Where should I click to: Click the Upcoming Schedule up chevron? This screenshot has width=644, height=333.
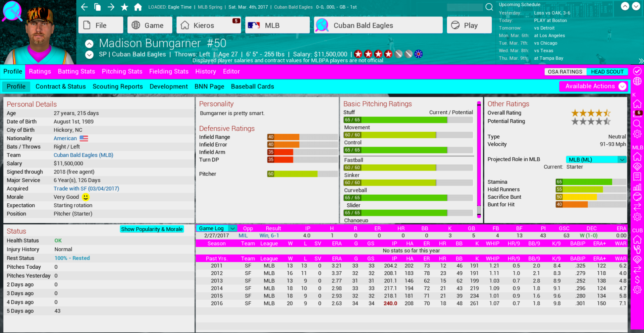click(x=625, y=6)
